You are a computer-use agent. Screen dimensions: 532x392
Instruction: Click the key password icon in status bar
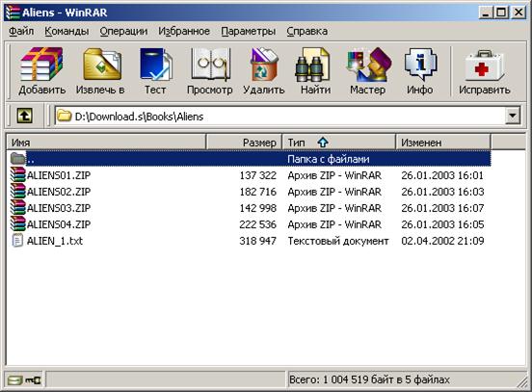pyautogui.click(x=33, y=380)
